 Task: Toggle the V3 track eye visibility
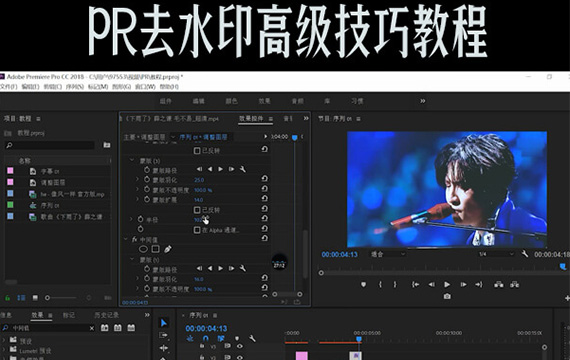240,346
